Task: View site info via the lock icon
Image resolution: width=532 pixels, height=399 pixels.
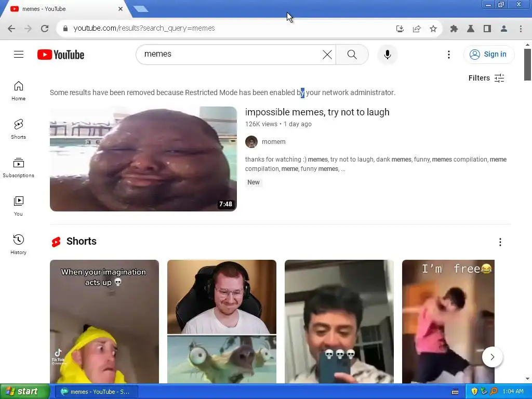Action: [65, 29]
